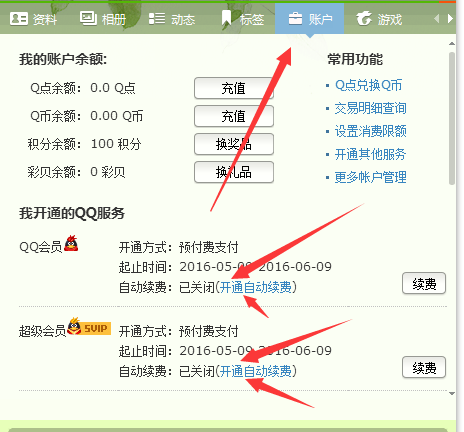
Task: Click the 100 积分 balance value
Action: [116, 144]
